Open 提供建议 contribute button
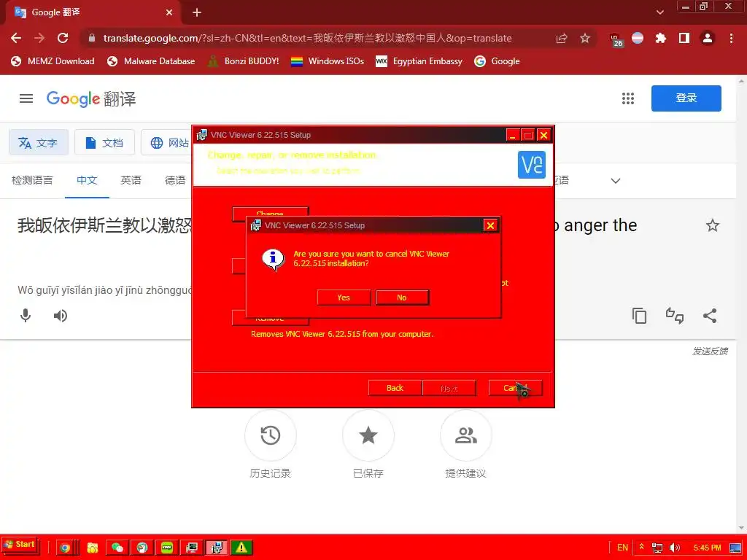The height and width of the screenshot is (560, 747). [466, 435]
